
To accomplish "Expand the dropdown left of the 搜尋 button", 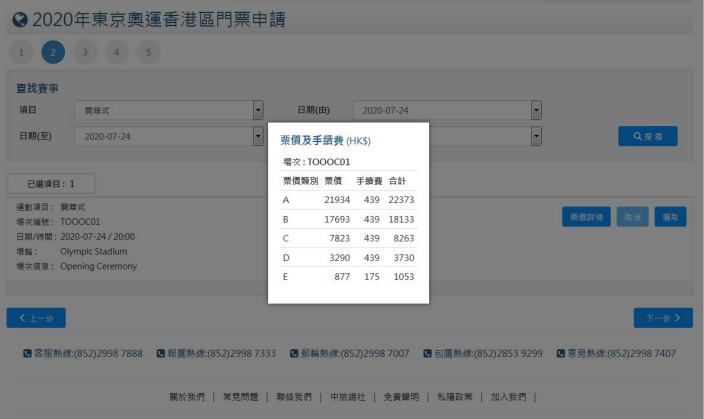I will (536, 136).
